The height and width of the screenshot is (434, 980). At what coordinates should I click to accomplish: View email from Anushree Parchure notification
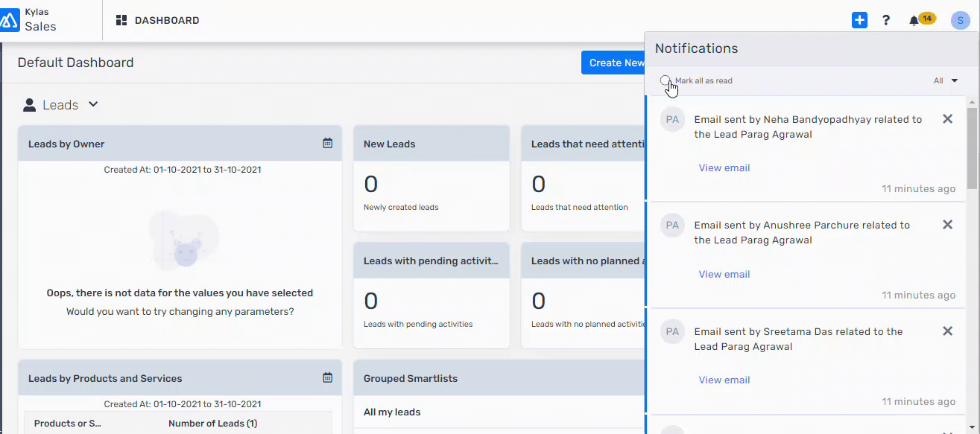point(724,274)
